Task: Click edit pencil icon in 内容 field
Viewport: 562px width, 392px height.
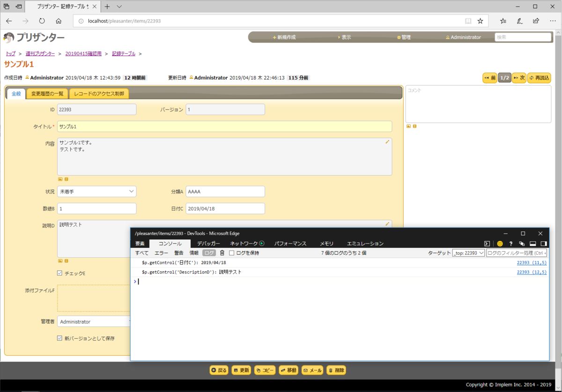Action: 387,141
